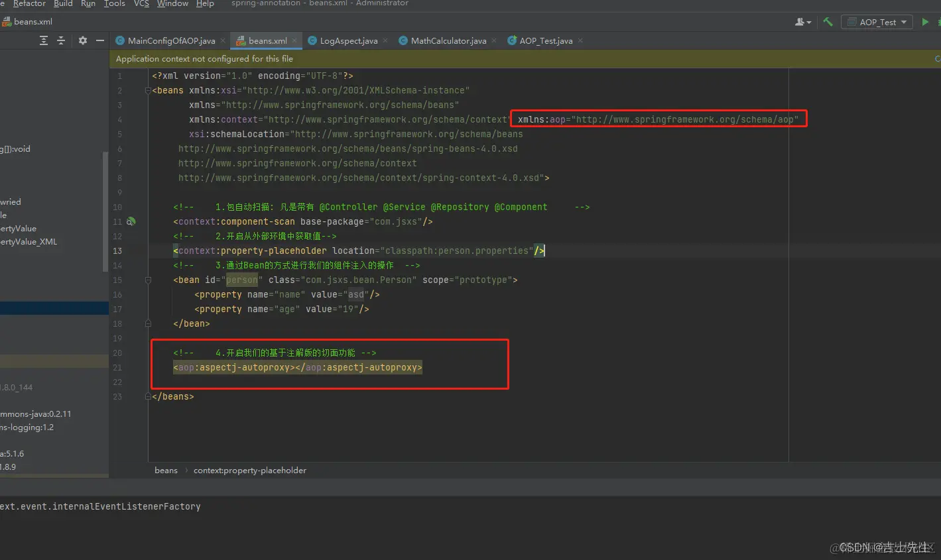
Task: Run AOP_Test with green play button
Action: (x=925, y=22)
